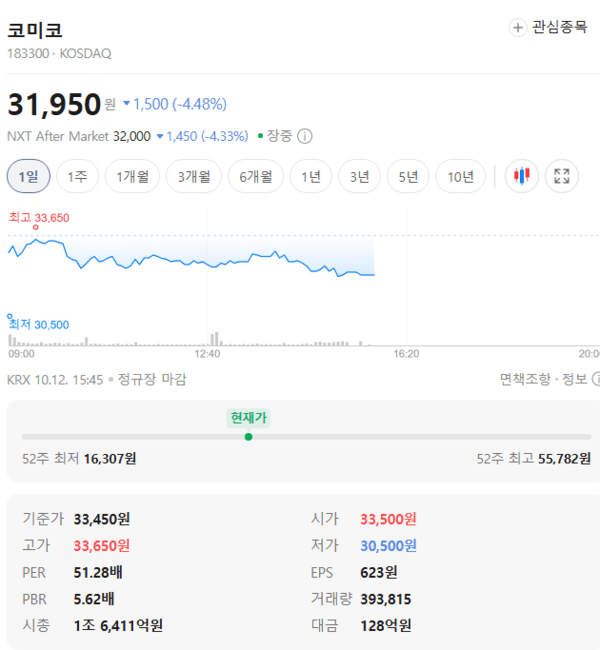Viewport: 600px width, 650px height.
Task: Click the KRX 10.12. 15:45 timestamp
Action: 55,379
